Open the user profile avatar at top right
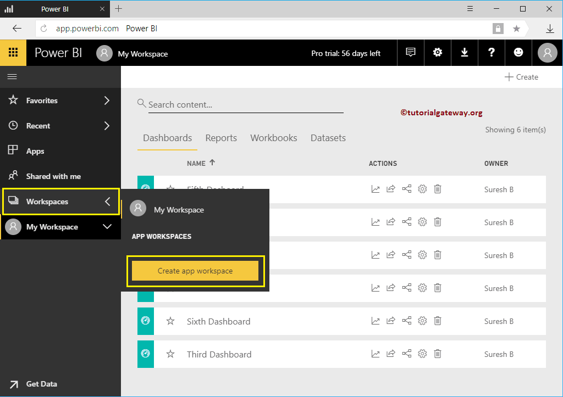The height and width of the screenshot is (397, 563). tap(547, 53)
